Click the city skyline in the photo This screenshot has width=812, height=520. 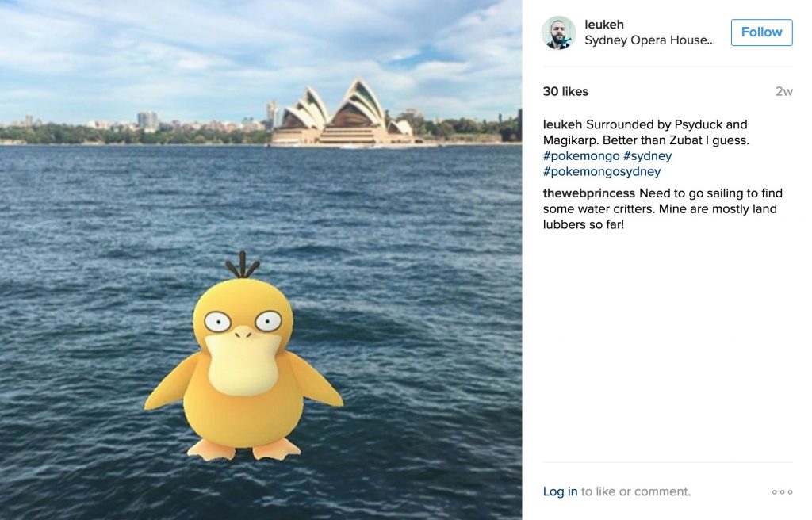tap(135, 124)
